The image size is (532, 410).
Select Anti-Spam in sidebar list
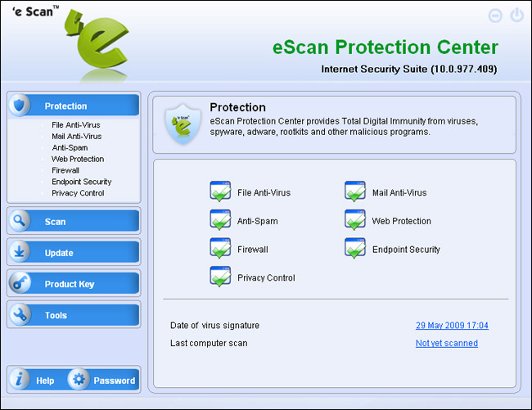(x=70, y=147)
